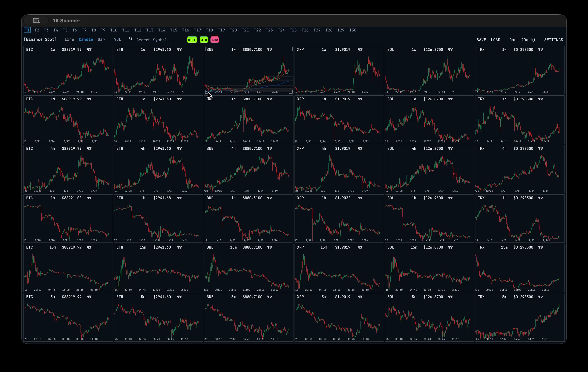The height and width of the screenshot is (372, 588).
Task: Toggle the VOL volume display
Action: (x=117, y=39)
